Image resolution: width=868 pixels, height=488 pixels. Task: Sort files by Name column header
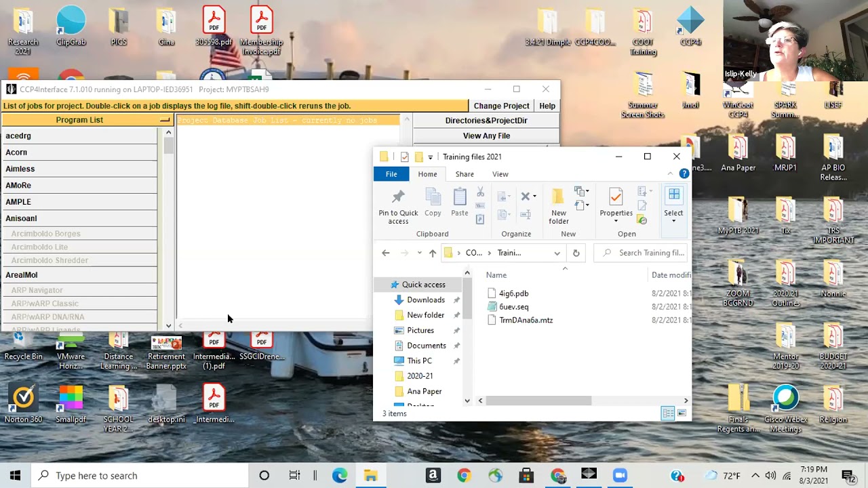coord(496,275)
